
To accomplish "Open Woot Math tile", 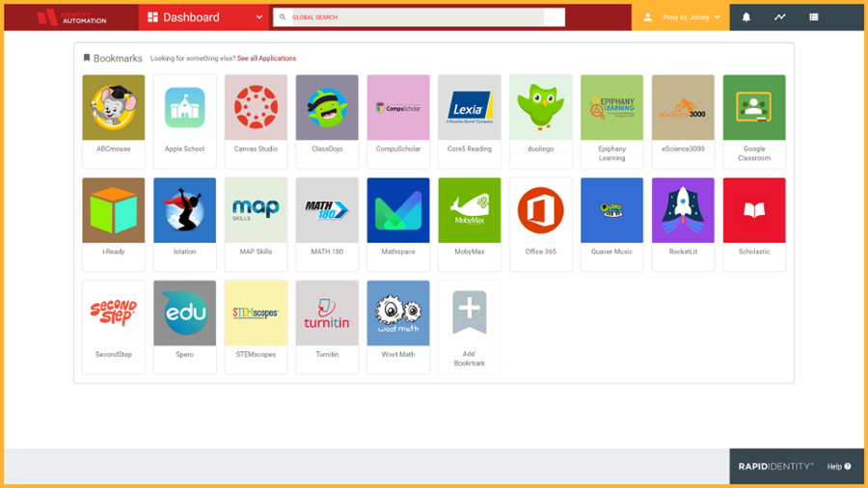I will (398, 327).
